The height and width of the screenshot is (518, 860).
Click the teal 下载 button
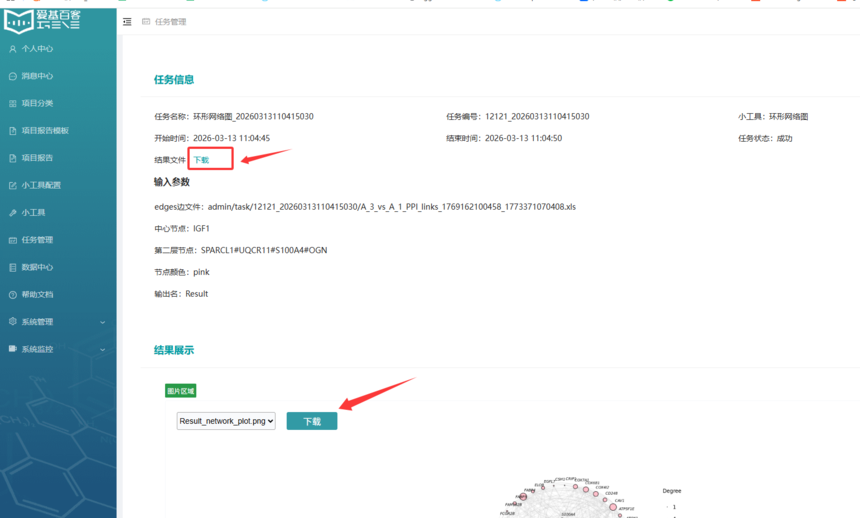pyautogui.click(x=312, y=421)
